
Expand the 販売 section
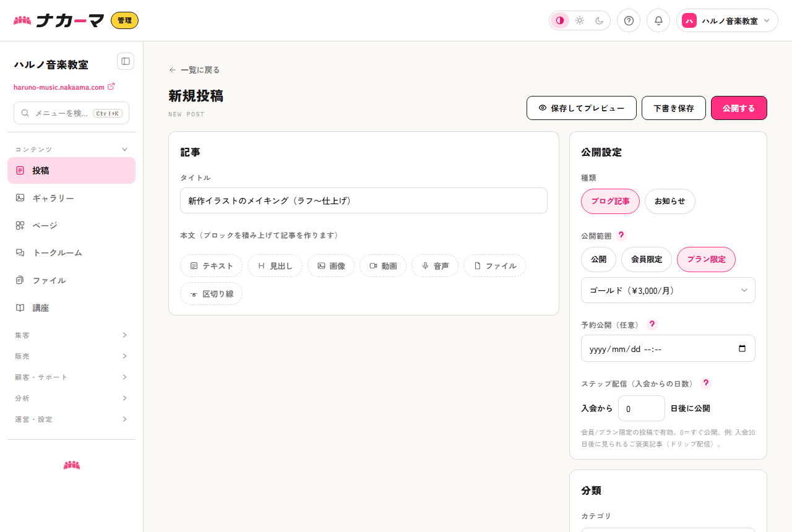pyautogui.click(x=71, y=356)
